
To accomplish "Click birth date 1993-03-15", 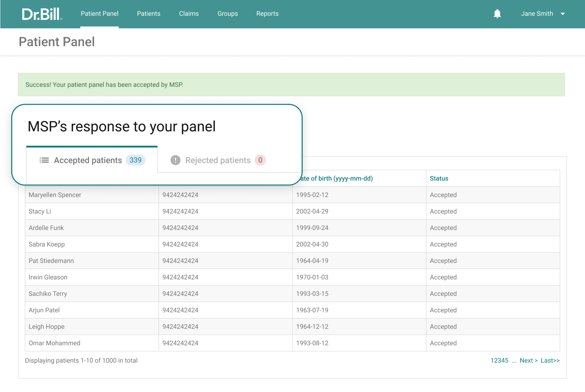I will point(312,294).
